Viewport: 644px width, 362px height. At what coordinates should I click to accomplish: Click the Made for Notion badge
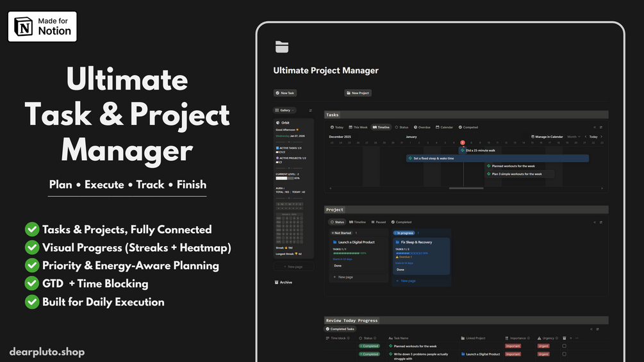42,26
